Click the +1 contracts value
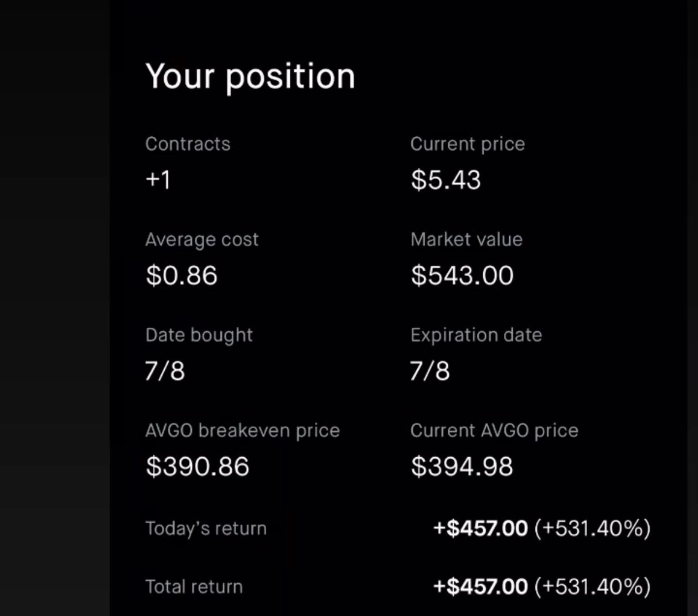This screenshot has width=698, height=616. pos(158,179)
